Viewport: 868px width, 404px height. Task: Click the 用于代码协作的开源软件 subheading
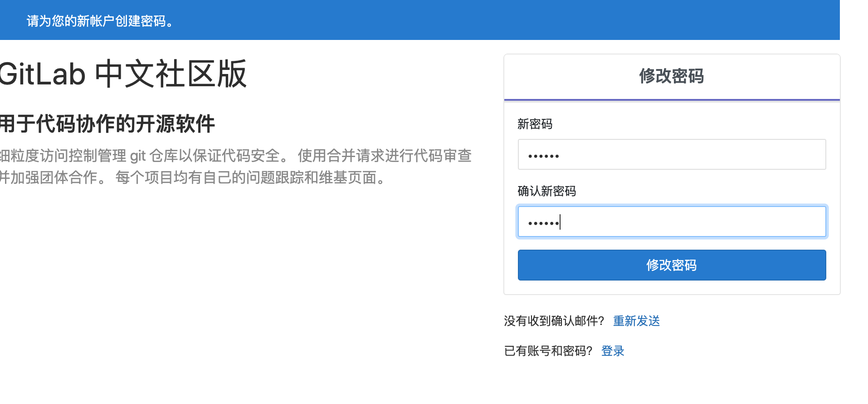pos(107,123)
